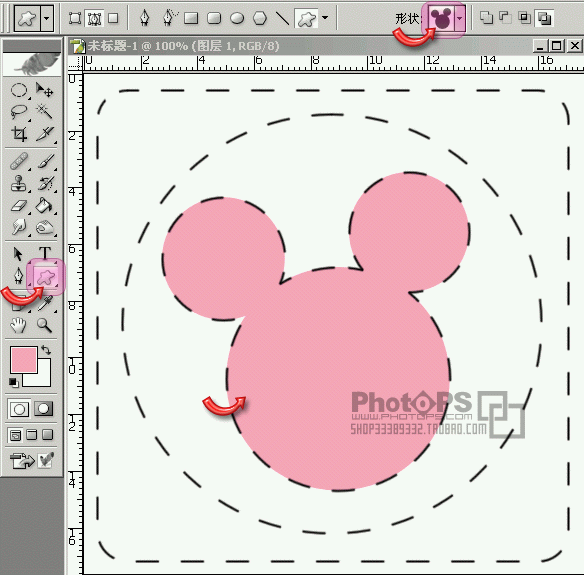584x575 pixels.
Task: Select the Paint Bucket tool
Action: [x=44, y=206]
